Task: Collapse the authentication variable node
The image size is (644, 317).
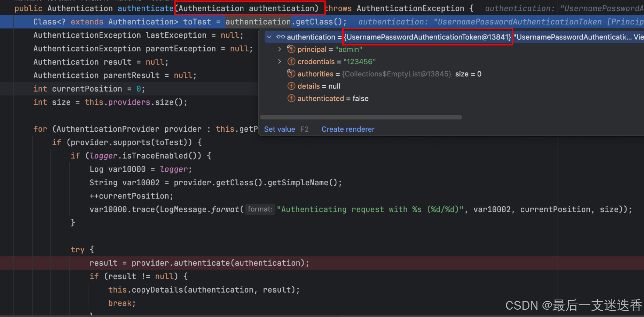Action: coord(269,37)
